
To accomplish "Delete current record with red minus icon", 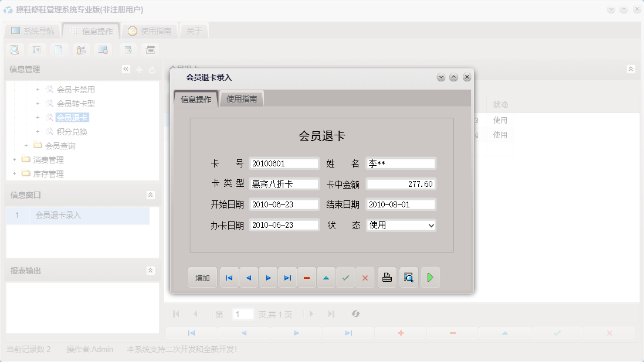I will click(307, 277).
